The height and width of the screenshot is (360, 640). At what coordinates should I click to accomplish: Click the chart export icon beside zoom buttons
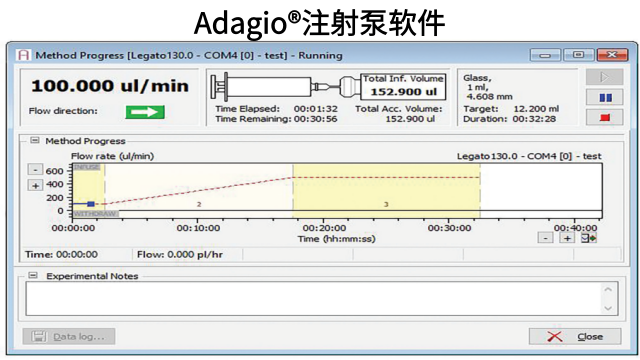(x=589, y=238)
